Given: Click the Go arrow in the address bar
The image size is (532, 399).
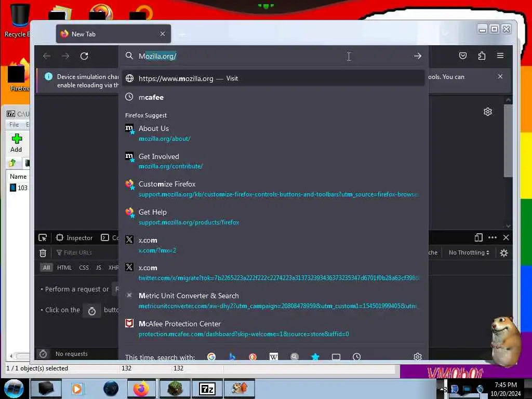Looking at the screenshot, I should coord(417,56).
